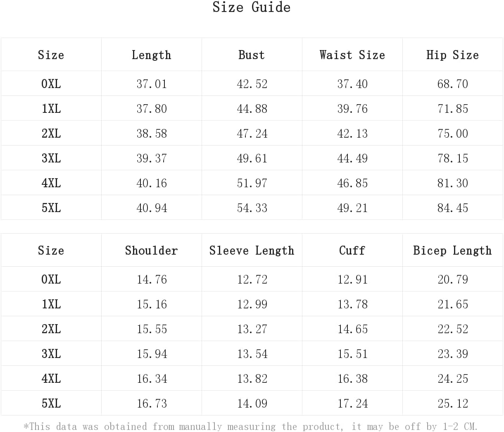Screen dimensions: 504x432
Task: Select the Sleeve Length column header
Action: [252, 251]
